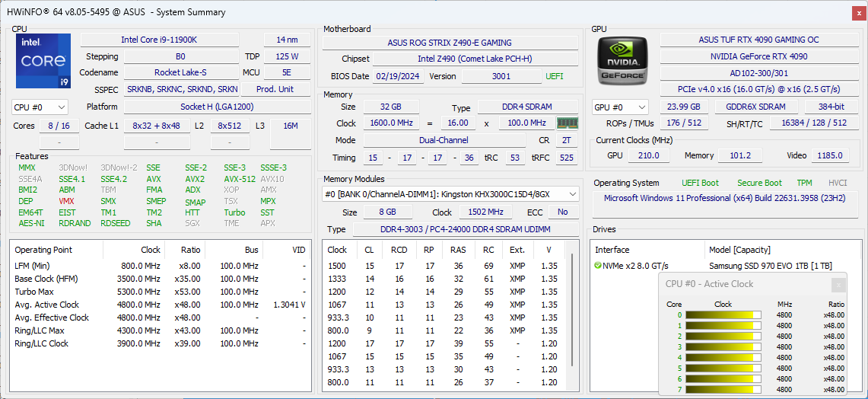Select the 933.3 MHz XMP timing row
This screenshot has width=868, height=399.
pyautogui.click(x=444, y=318)
